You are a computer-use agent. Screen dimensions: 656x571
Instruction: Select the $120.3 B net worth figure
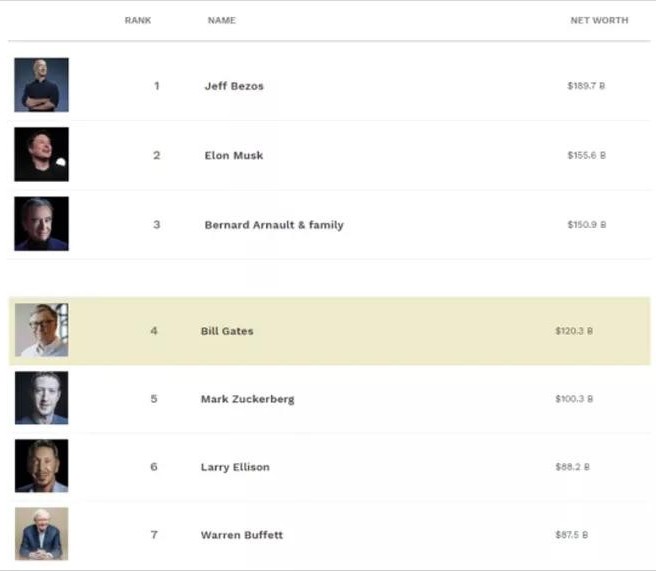coord(574,331)
